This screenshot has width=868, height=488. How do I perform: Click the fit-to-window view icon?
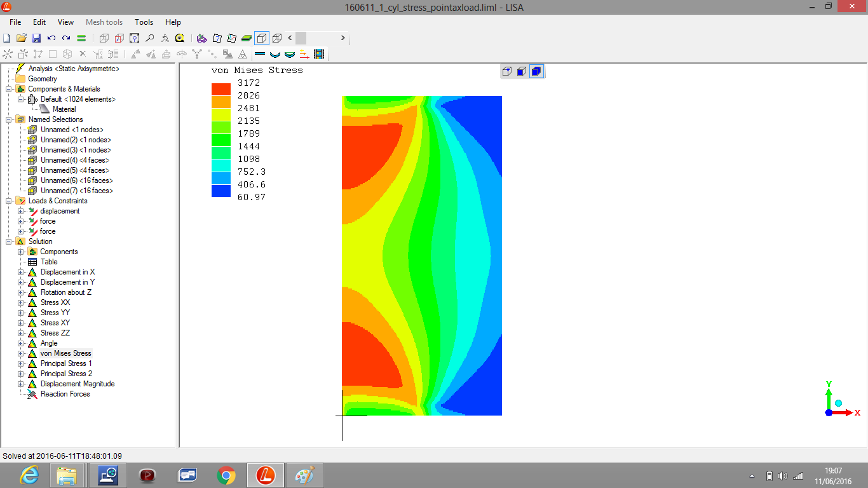click(x=134, y=38)
